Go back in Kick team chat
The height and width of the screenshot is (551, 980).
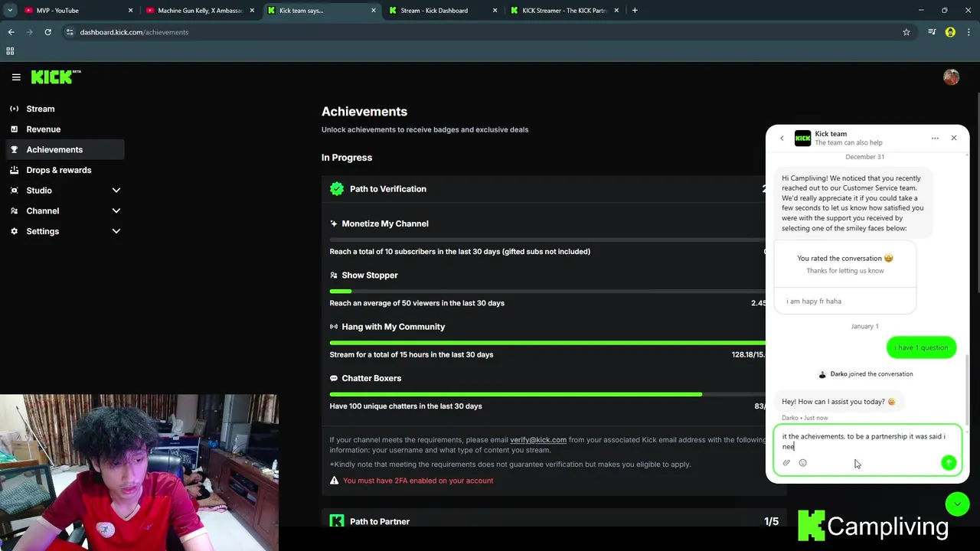coord(782,139)
